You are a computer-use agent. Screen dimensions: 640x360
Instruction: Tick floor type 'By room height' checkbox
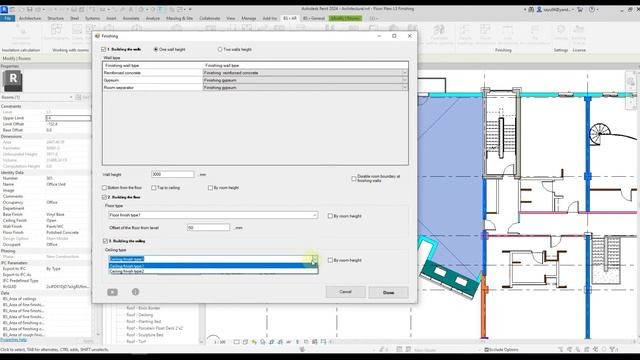click(330, 216)
